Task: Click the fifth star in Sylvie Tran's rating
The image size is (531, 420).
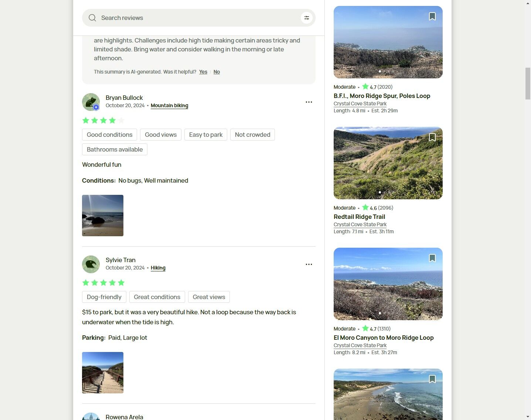Action: pos(121,282)
